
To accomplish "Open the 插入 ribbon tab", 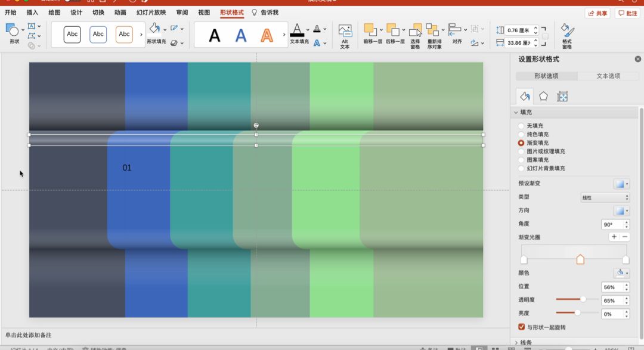I will pos(32,13).
